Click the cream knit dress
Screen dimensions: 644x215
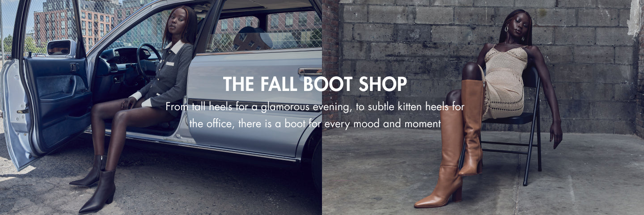(x=504, y=83)
